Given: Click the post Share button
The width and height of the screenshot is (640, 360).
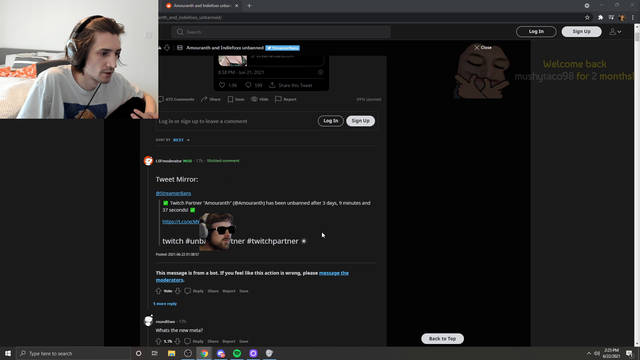Looking at the screenshot, I should pyautogui.click(x=211, y=99).
